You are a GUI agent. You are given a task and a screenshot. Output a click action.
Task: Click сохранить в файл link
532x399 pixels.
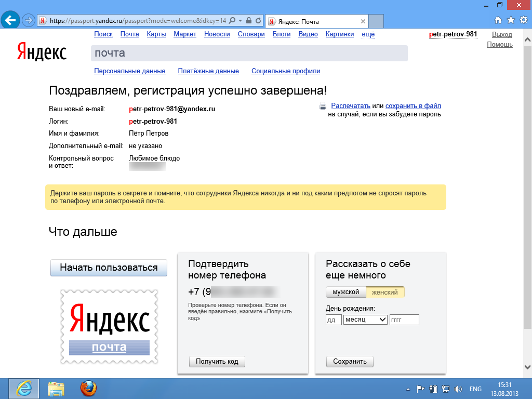413,106
